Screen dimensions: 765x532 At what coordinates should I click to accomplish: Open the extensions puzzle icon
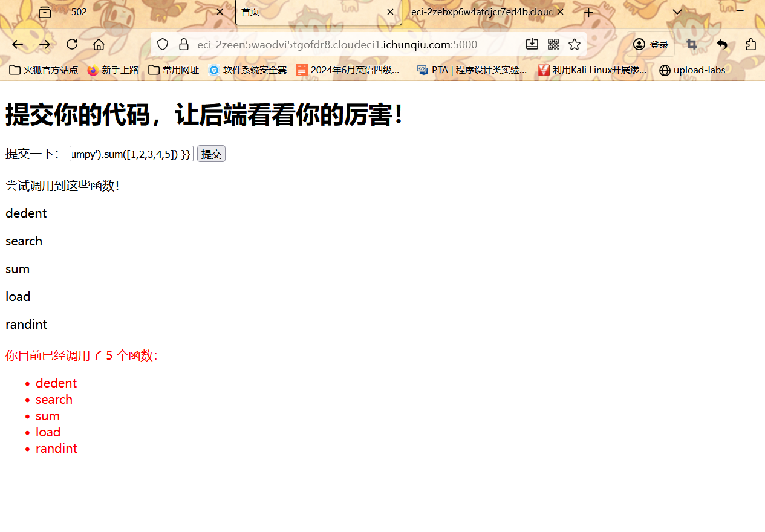pyautogui.click(x=750, y=44)
